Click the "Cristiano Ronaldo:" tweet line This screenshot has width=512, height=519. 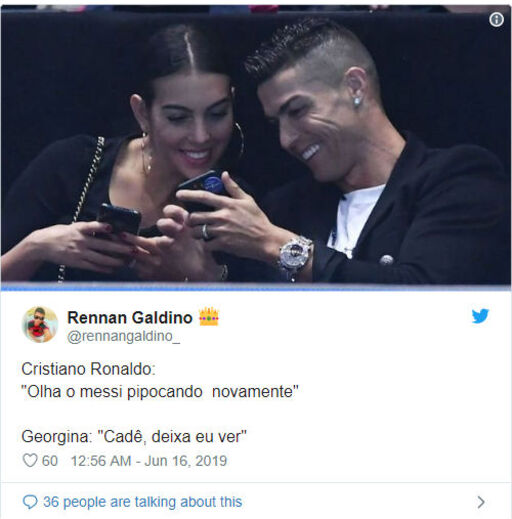[x=88, y=369]
